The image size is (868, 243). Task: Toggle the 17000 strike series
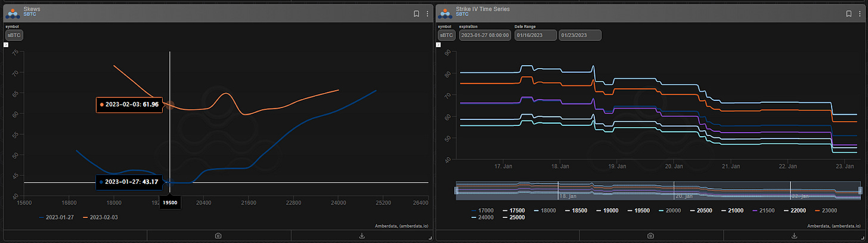click(x=482, y=210)
